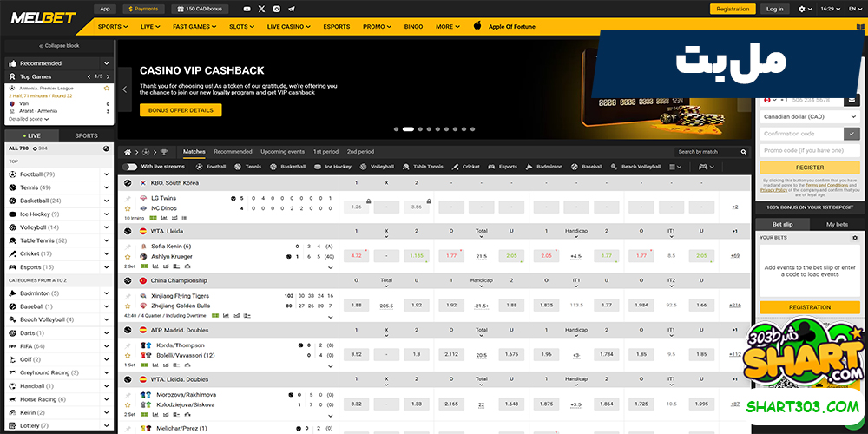
Task: Open the ESPORTS menu item
Action: [337, 26]
